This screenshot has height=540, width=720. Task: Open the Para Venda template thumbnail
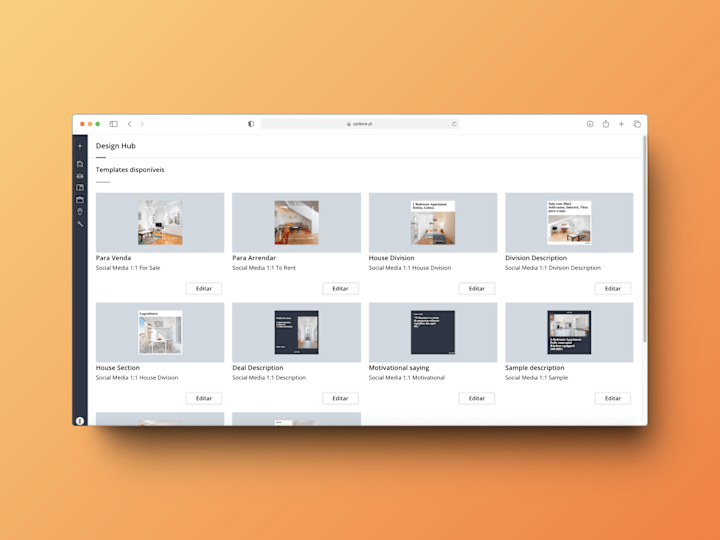coord(160,223)
